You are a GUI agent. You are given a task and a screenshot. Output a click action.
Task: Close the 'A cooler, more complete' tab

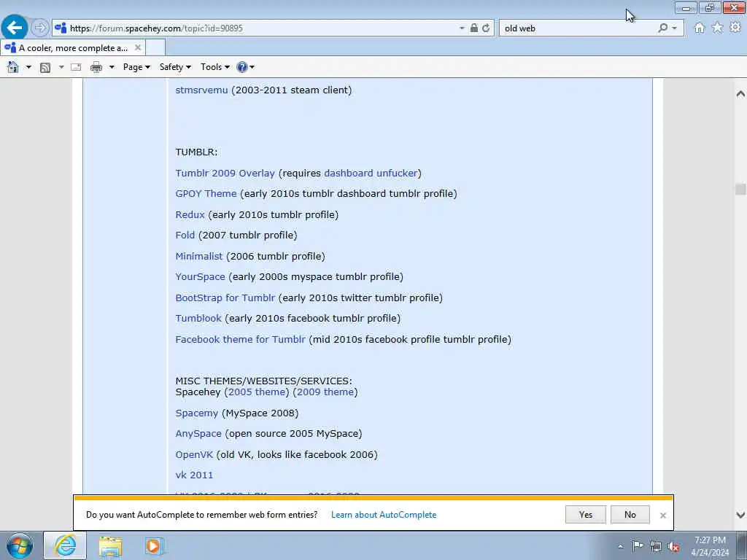pyautogui.click(x=138, y=47)
